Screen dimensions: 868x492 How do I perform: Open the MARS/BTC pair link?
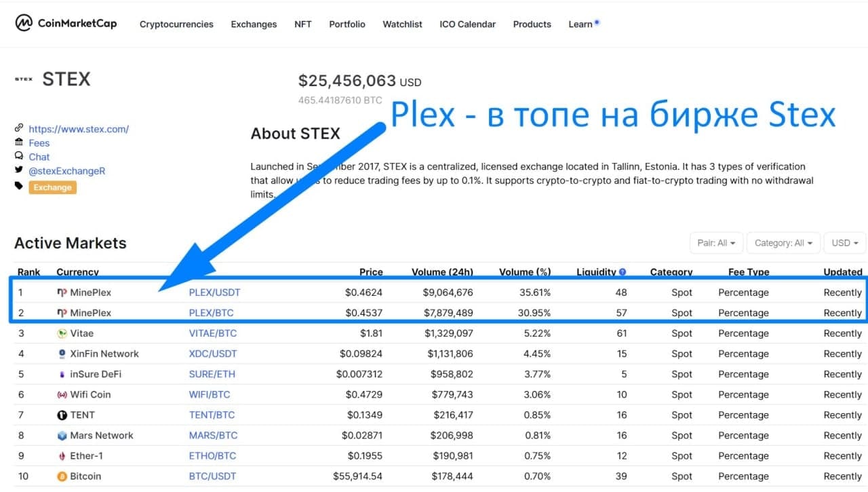[x=213, y=435]
